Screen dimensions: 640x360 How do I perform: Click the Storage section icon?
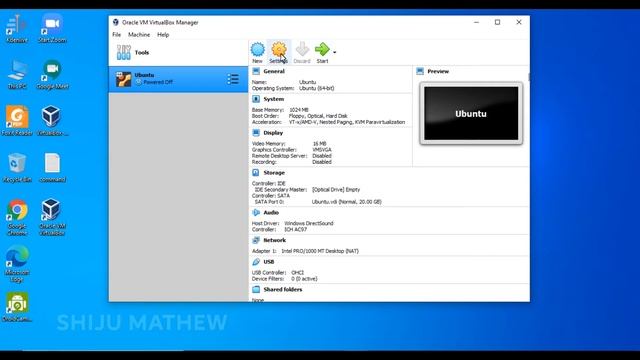pyautogui.click(x=256, y=173)
